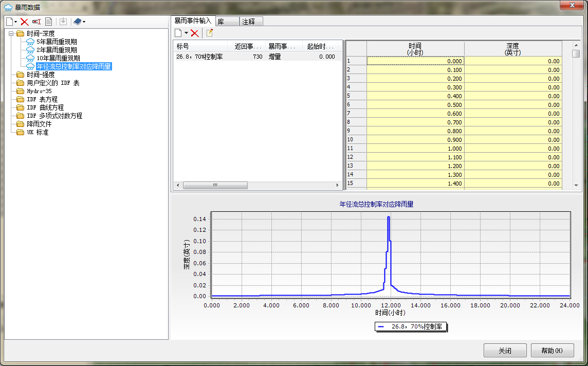The height and width of the screenshot is (366, 588).
Task: Click the red X delete icon in left toolbar
Action: (x=24, y=22)
